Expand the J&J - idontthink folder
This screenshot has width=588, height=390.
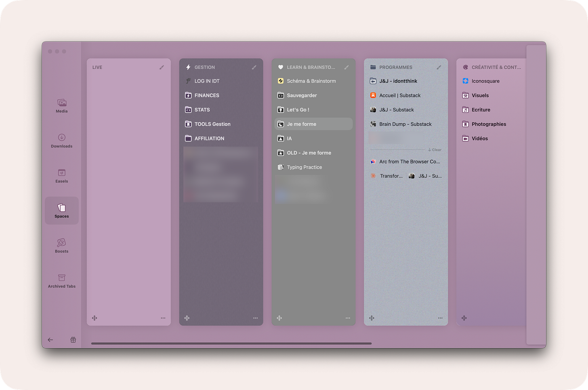coord(406,81)
